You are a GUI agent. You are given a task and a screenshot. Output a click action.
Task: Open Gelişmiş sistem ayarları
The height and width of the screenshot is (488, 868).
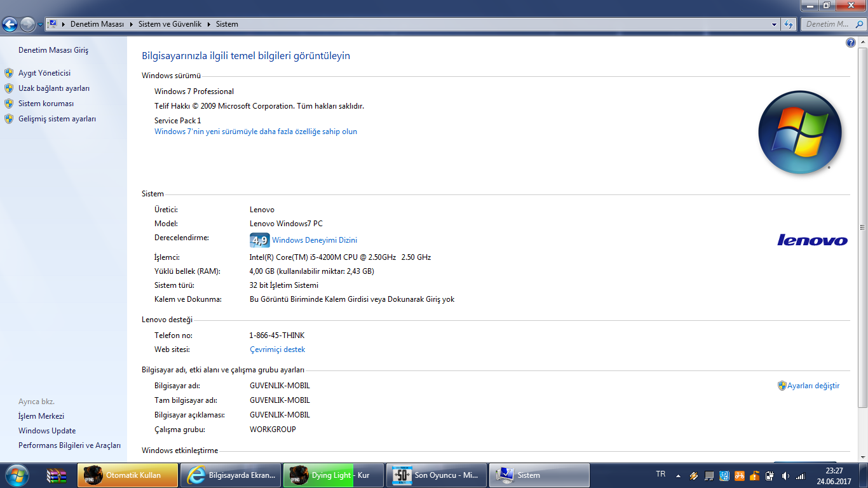tap(57, 119)
